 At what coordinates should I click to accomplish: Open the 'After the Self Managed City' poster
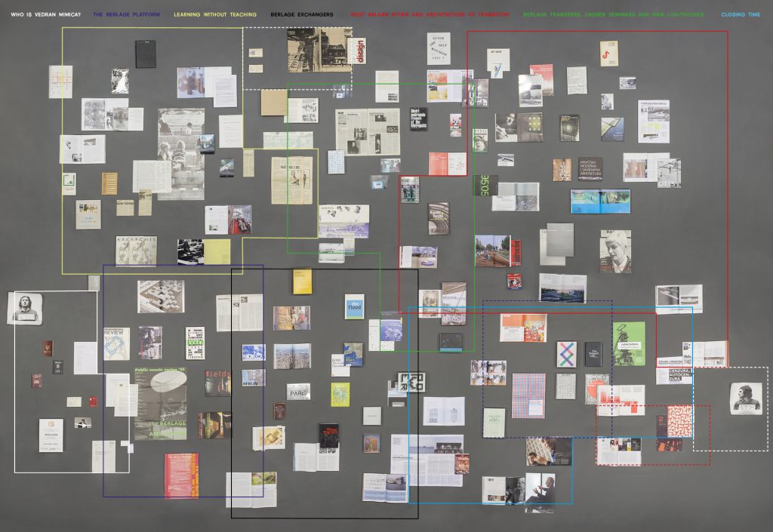pos(439,49)
